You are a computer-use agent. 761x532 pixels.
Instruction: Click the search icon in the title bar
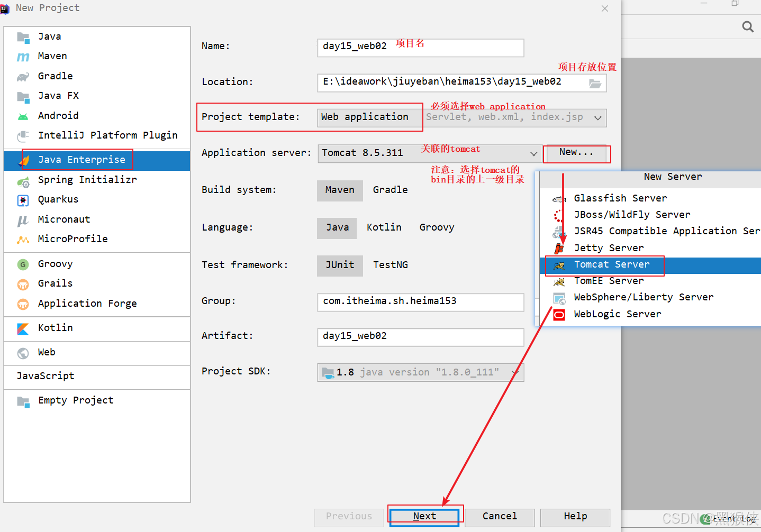click(747, 26)
